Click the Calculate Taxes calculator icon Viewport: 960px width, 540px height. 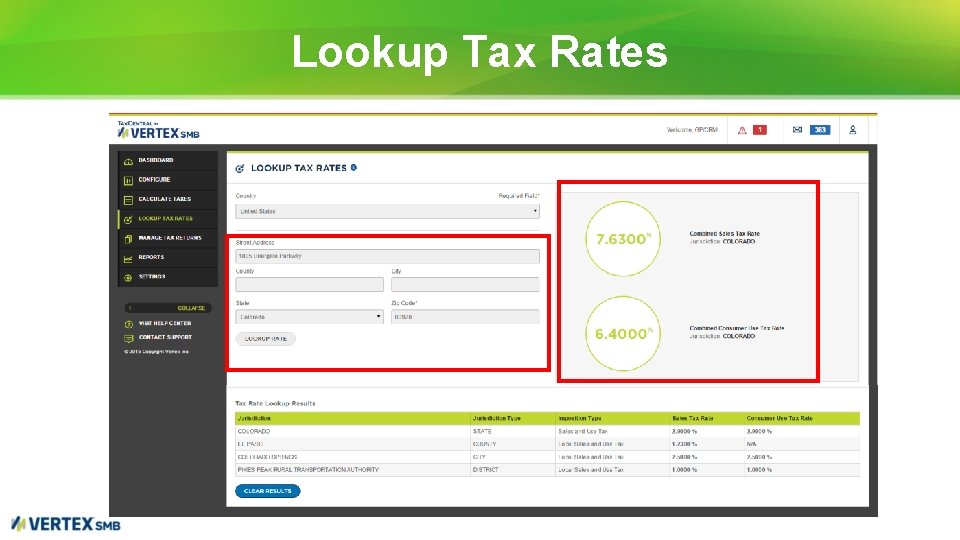pyautogui.click(x=128, y=200)
